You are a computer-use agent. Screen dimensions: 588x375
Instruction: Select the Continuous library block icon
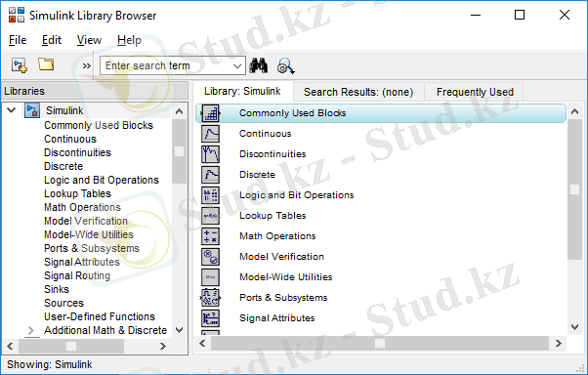pos(210,134)
